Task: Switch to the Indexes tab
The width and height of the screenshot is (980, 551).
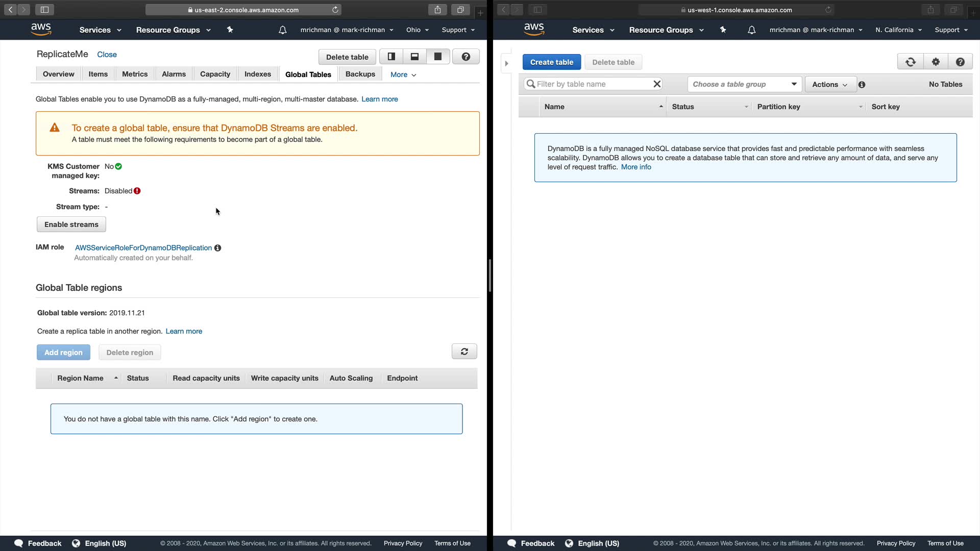Action: point(257,74)
